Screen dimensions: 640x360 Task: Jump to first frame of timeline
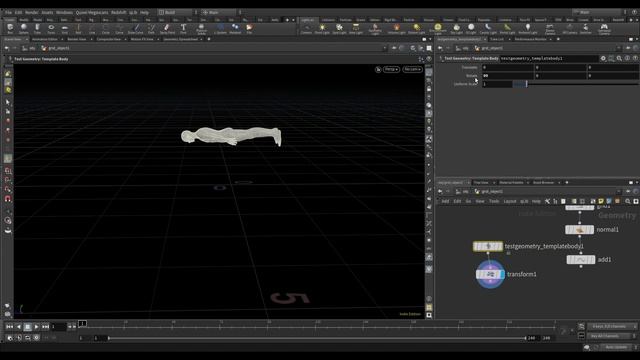pos(9,327)
